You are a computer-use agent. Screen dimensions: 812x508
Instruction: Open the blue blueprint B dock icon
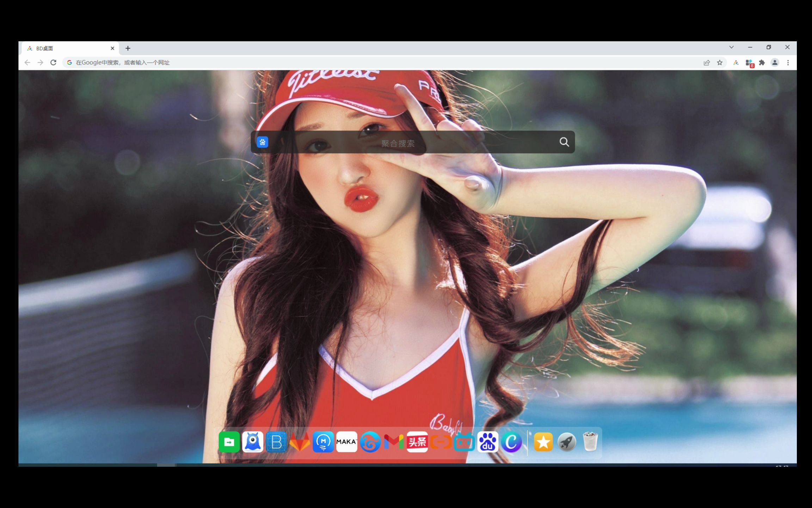pos(276,442)
